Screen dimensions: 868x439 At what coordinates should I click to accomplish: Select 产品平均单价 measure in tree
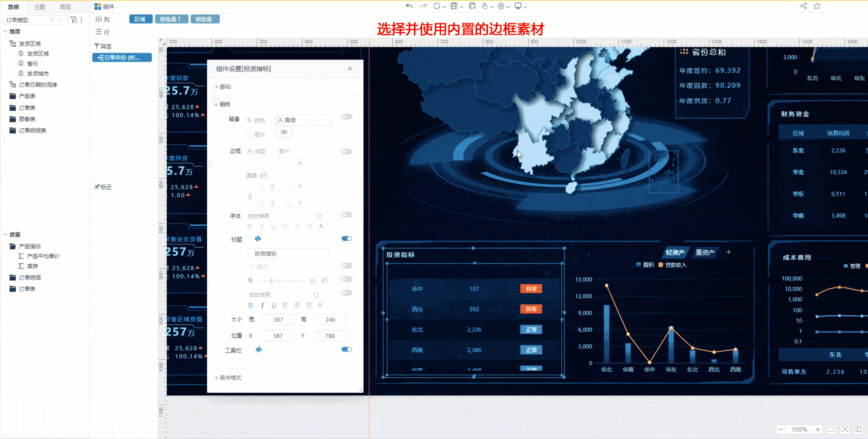pos(43,256)
